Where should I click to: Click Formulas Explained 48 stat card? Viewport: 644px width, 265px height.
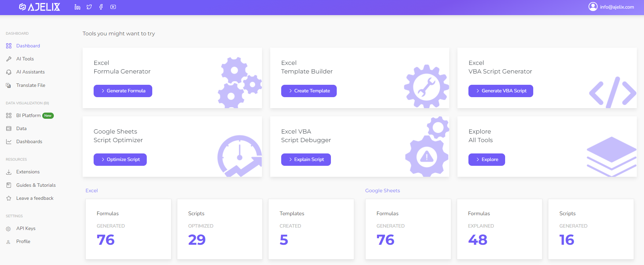(x=500, y=229)
